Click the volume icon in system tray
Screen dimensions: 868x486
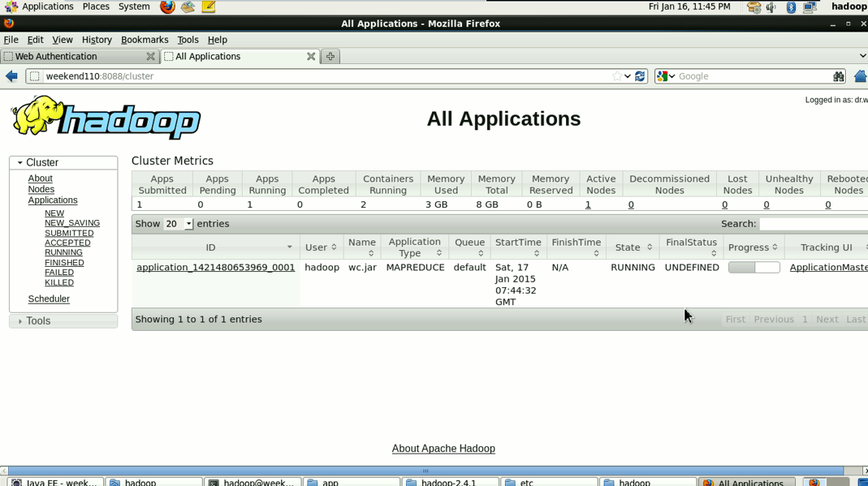coord(771,7)
